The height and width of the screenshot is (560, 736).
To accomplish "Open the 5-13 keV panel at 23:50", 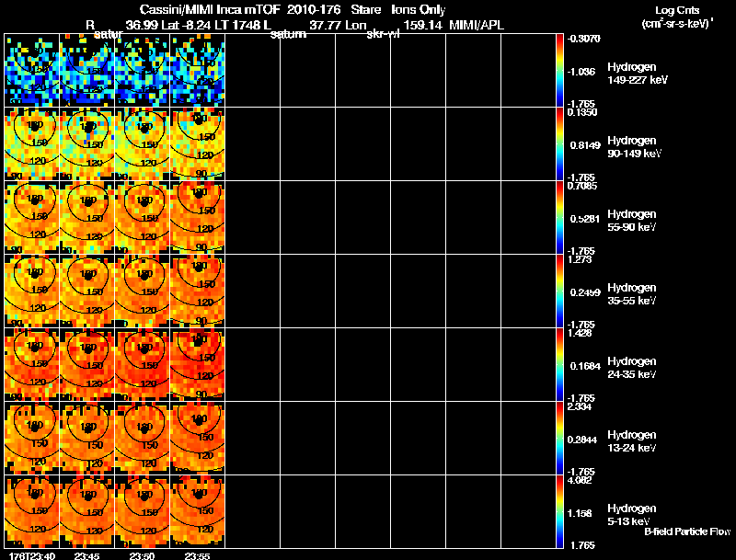I will coord(143,511).
